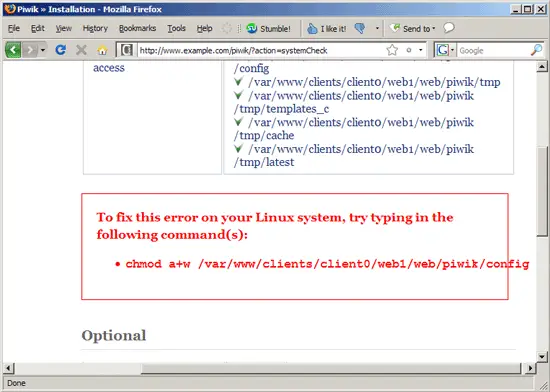
Task: Open the Send to dropdown
Action: (x=413, y=28)
